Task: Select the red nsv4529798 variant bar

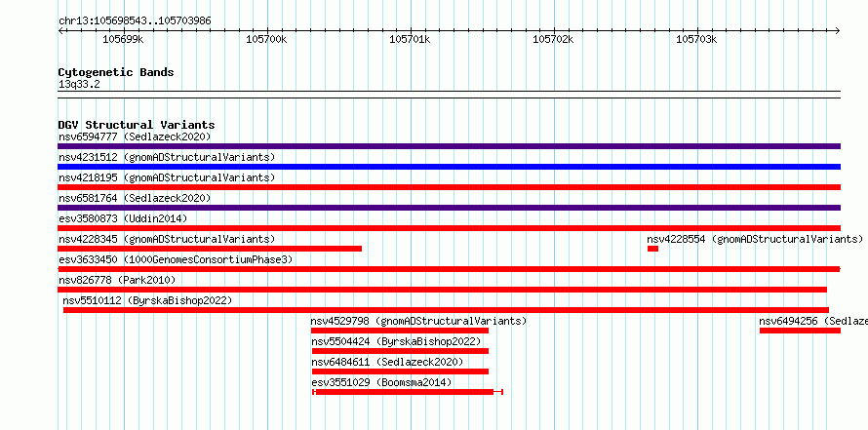Action: 400,331
